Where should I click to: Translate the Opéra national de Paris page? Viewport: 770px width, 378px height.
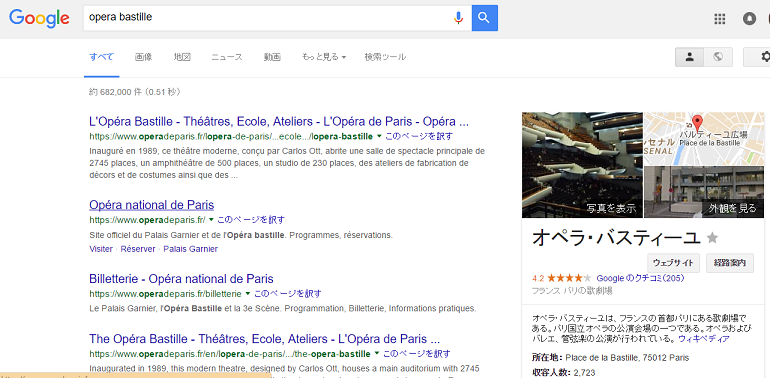click(x=251, y=219)
